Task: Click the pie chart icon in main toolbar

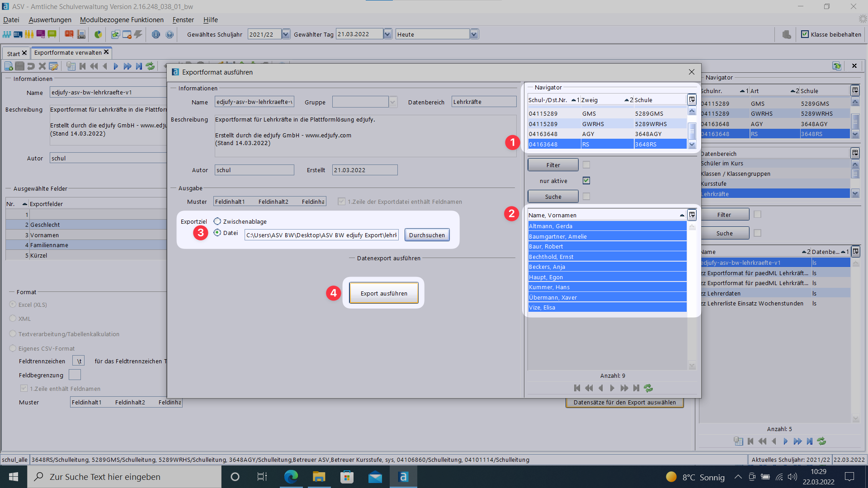Action: [98, 34]
